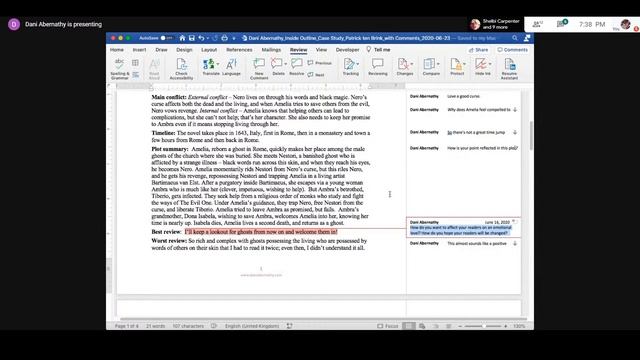Search in document via magnifier icon
Viewport: 640px width, 360px height.
click(x=515, y=38)
